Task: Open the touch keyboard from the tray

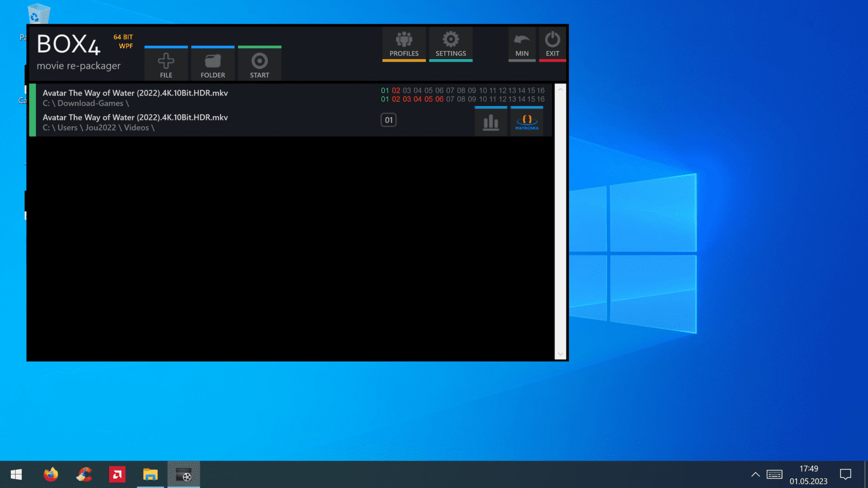Action: (x=774, y=474)
